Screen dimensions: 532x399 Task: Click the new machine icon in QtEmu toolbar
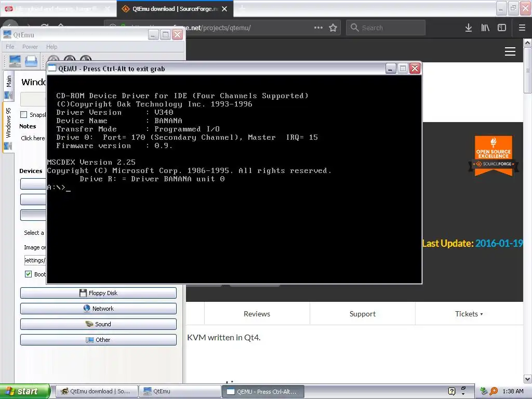(15, 61)
